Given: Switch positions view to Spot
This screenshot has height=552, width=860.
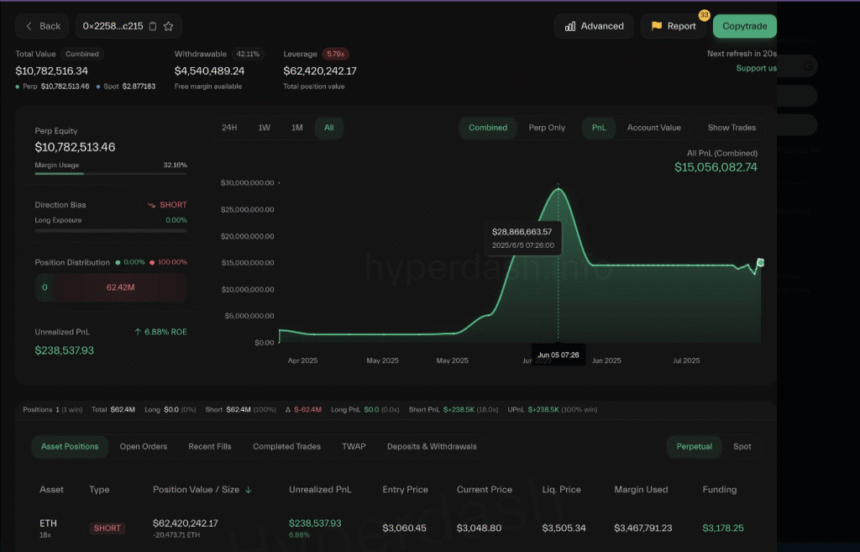Looking at the screenshot, I should (x=742, y=446).
